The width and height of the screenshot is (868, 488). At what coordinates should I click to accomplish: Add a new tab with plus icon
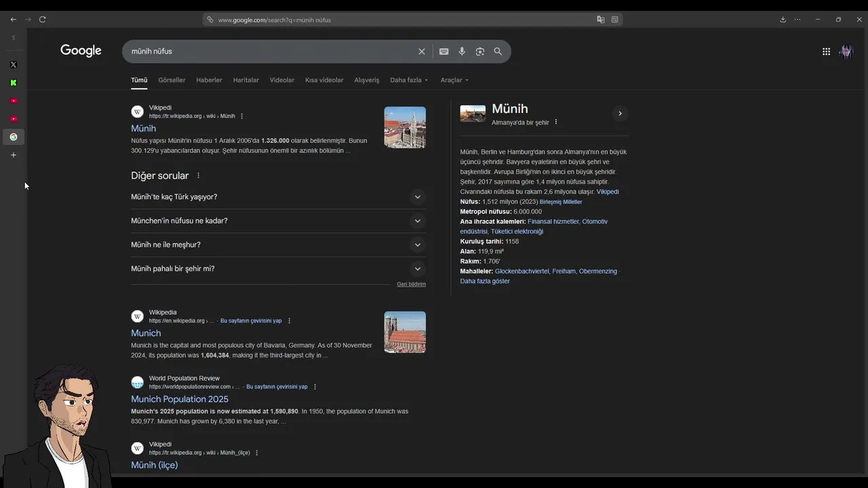tap(13, 155)
